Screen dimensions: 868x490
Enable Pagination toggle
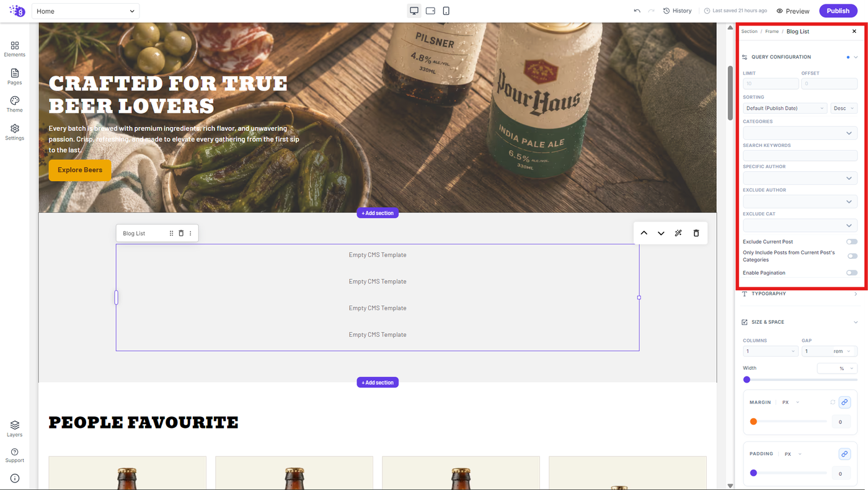tap(852, 273)
